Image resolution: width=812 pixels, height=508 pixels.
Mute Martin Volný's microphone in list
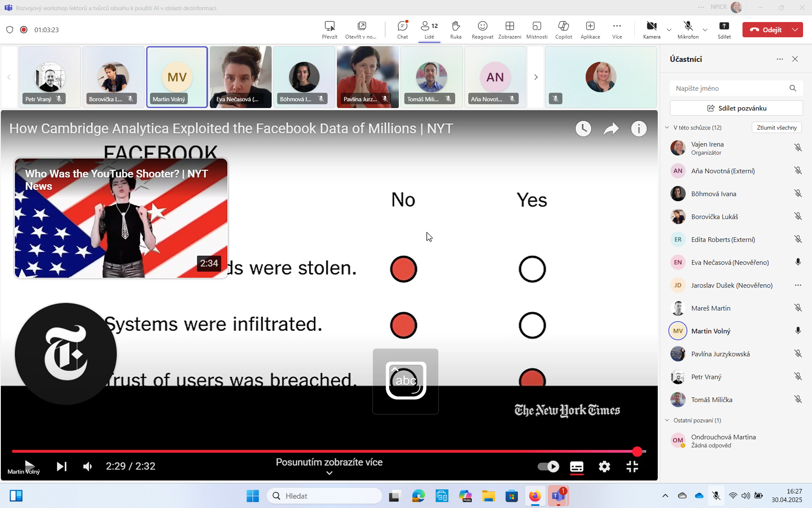[x=798, y=330]
